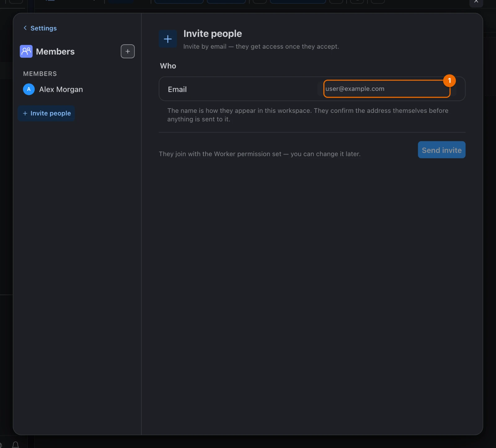Click the Members group icon
Image resolution: width=496 pixels, height=448 pixels.
pyautogui.click(x=26, y=51)
